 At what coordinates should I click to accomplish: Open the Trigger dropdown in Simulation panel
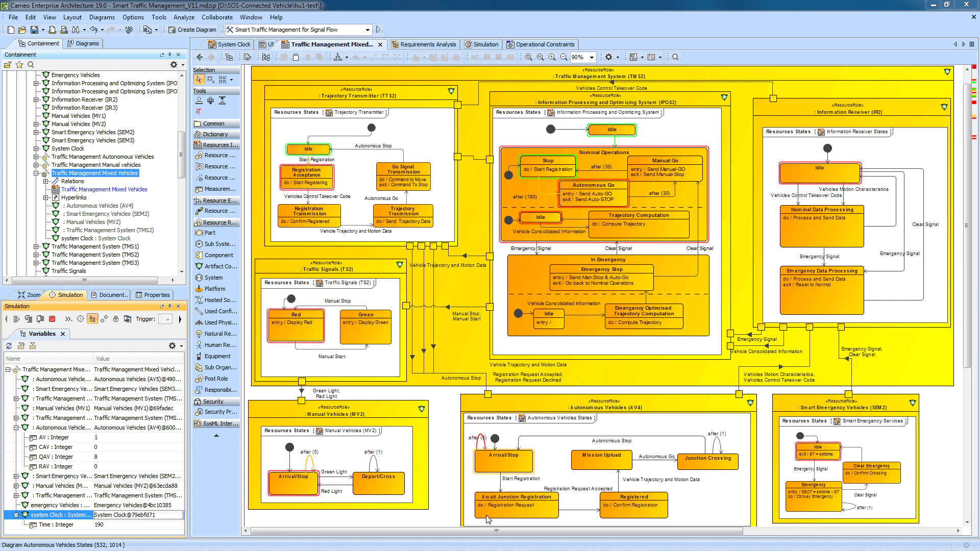[166, 319]
